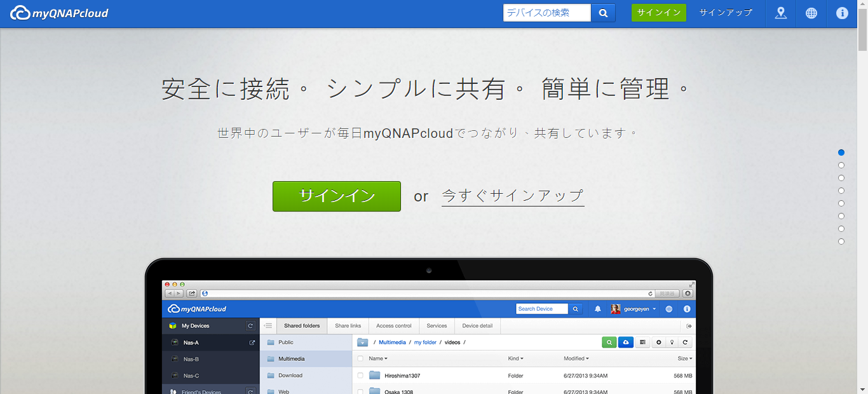Open the Device detail tab
The height and width of the screenshot is (394, 868).
(477, 326)
